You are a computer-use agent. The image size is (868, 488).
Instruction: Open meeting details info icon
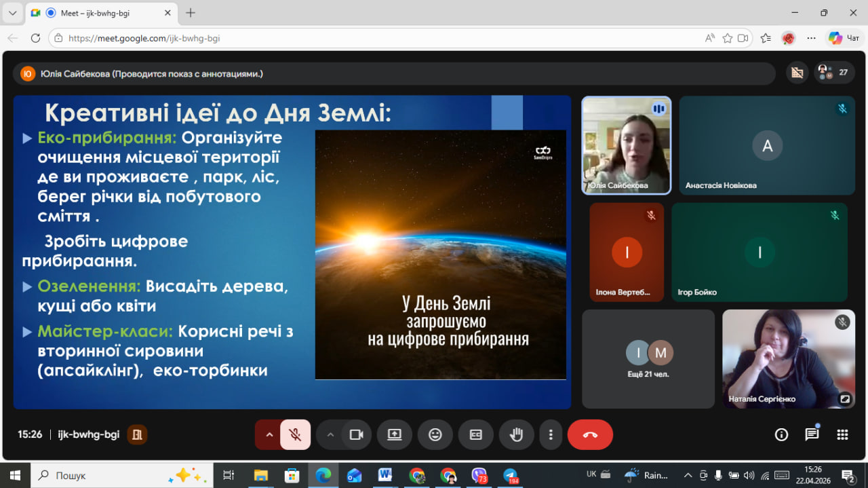[x=781, y=434]
